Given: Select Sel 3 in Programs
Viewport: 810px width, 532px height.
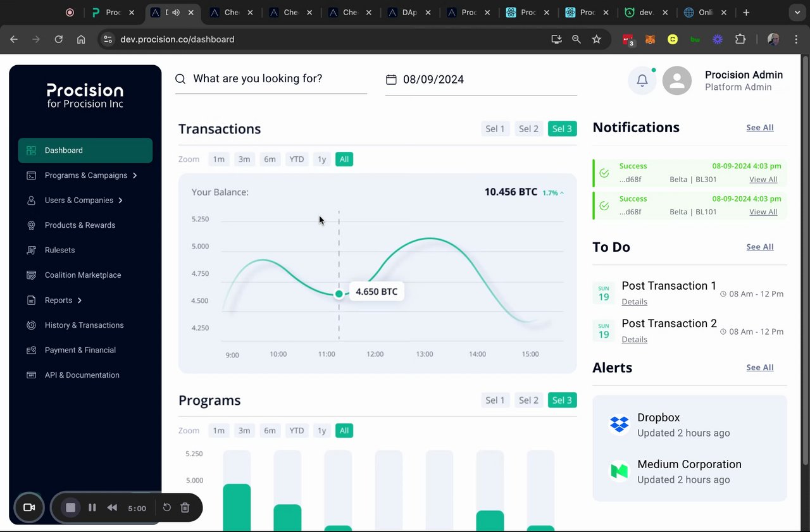Looking at the screenshot, I should (x=562, y=400).
